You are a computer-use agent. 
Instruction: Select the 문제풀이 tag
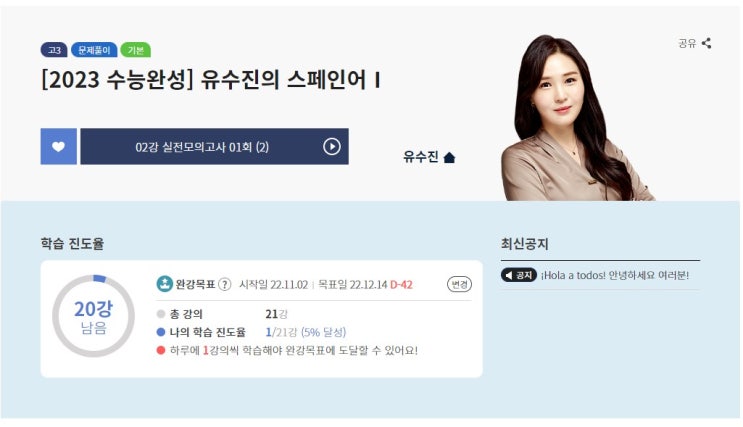click(x=94, y=50)
